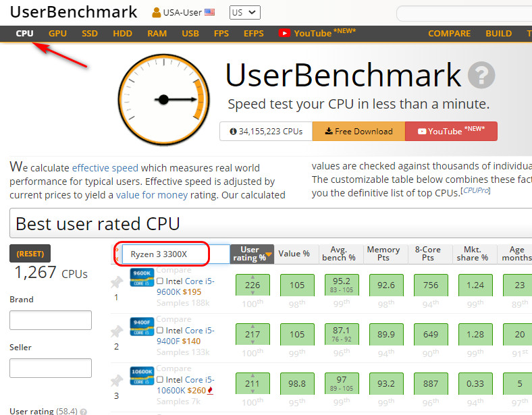Click the UserBenchmark logo text at top

tap(74, 12)
